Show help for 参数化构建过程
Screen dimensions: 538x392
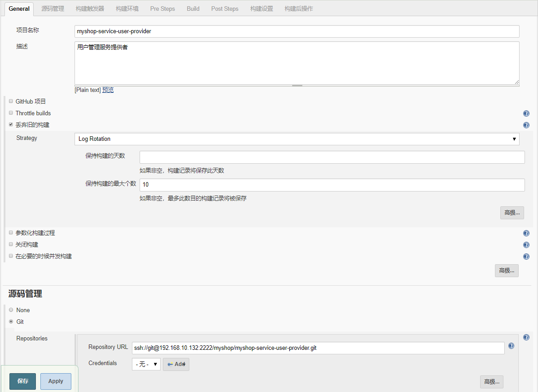click(526, 233)
